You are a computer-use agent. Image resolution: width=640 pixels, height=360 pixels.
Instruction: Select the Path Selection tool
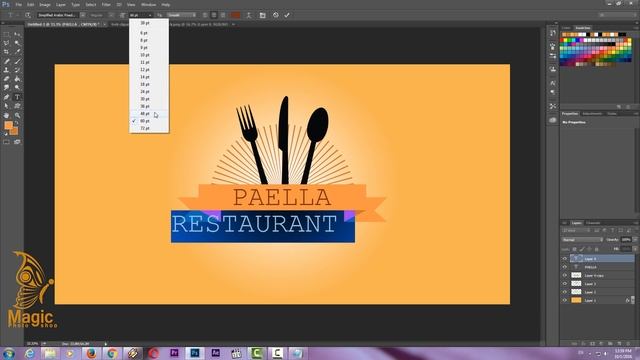click(x=7, y=106)
